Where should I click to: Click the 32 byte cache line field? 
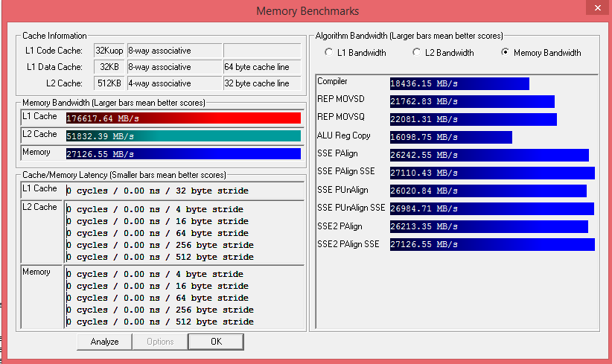[x=262, y=83]
